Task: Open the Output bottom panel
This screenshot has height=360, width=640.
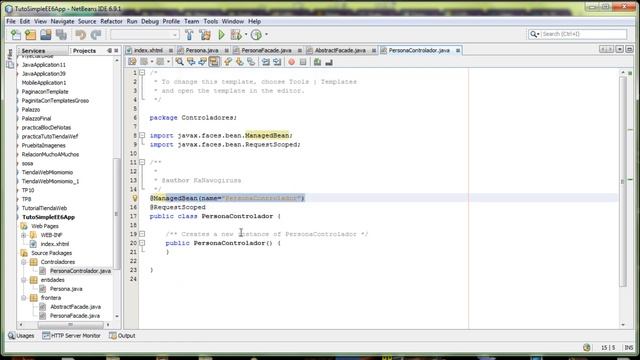Action: tap(122, 336)
